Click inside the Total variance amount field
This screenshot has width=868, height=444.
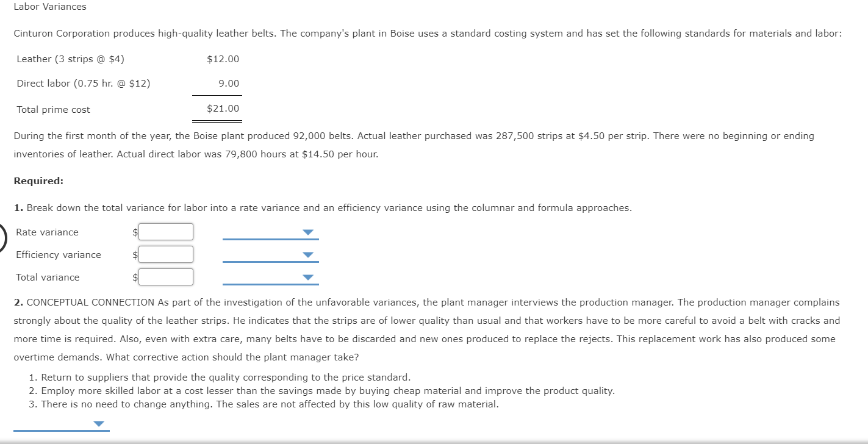[x=165, y=277]
